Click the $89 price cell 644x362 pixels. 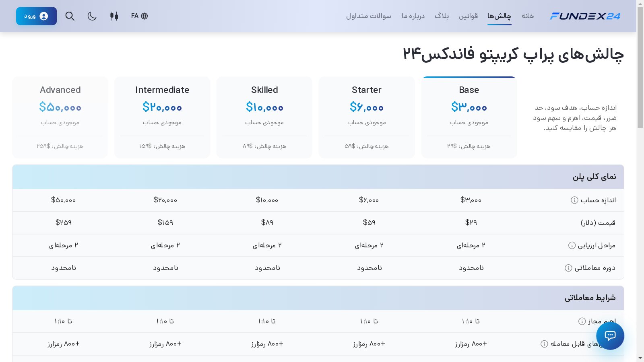coord(267,222)
